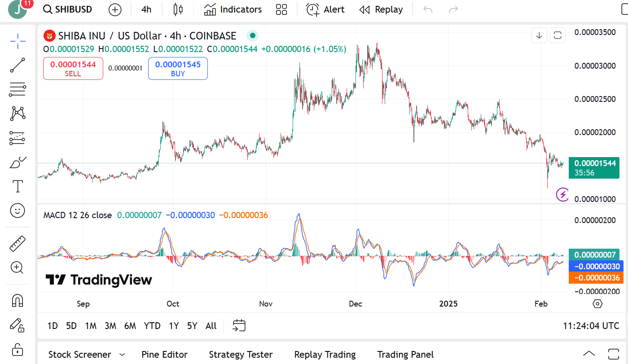Expand the Stock Screener dropdown chevron
This screenshot has height=364, width=628.
122,355
